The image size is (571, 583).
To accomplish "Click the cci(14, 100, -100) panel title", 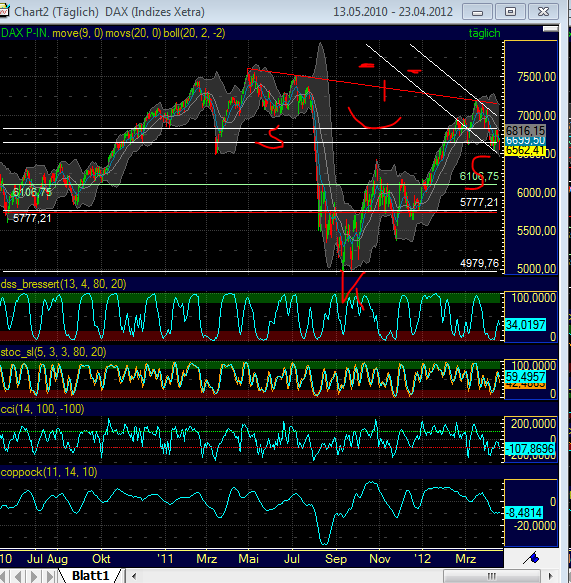I will (42, 409).
